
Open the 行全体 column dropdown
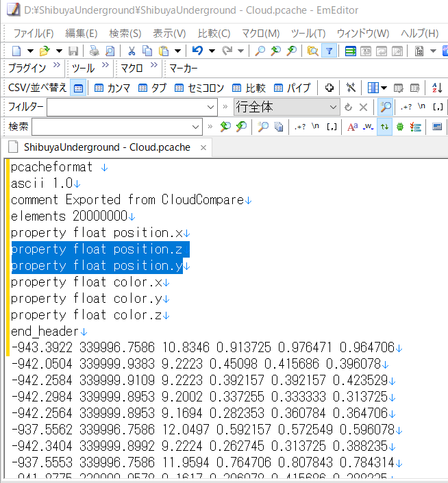[333, 107]
